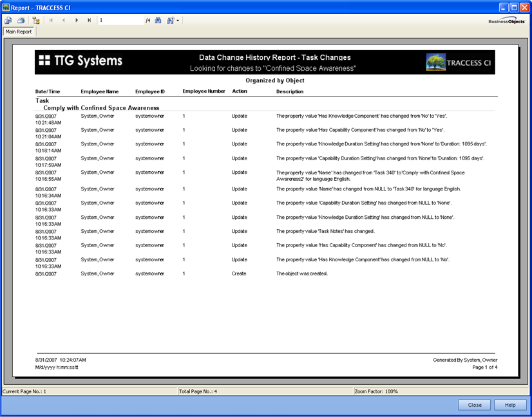Click the TTG Systems logo
Screen dimensions: 532x417
click(81, 60)
